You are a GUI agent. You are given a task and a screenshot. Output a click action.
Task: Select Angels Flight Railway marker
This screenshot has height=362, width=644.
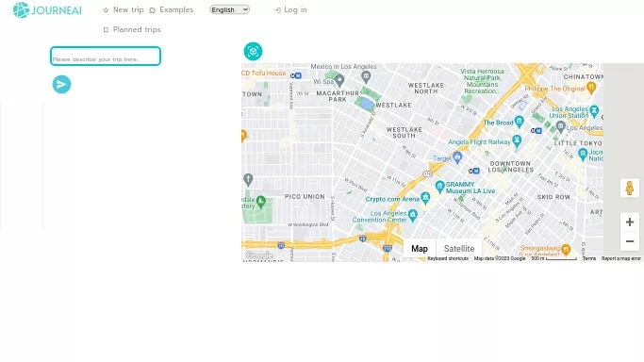(517, 141)
